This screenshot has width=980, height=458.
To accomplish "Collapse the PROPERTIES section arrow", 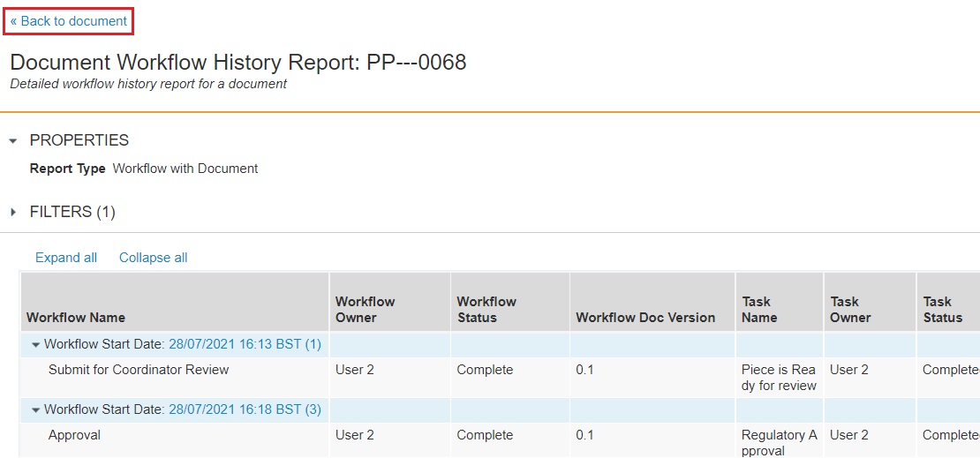I will (x=13, y=141).
